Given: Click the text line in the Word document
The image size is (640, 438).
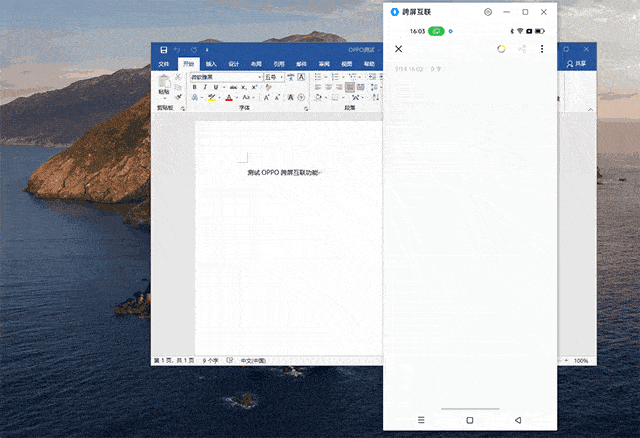Looking at the screenshot, I should (284, 173).
